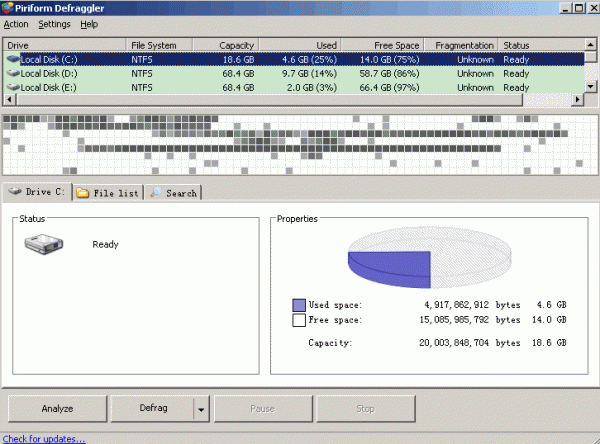Click the 4.6 GB (25%) used cell
The height and width of the screenshot is (444, 600).
(309, 59)
